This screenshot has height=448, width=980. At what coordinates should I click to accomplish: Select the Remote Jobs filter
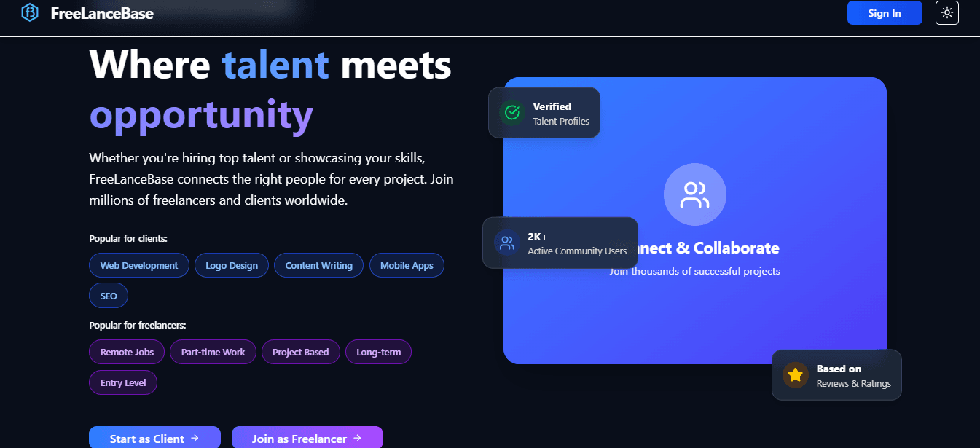pyautogui.click(x=126, y=352)
